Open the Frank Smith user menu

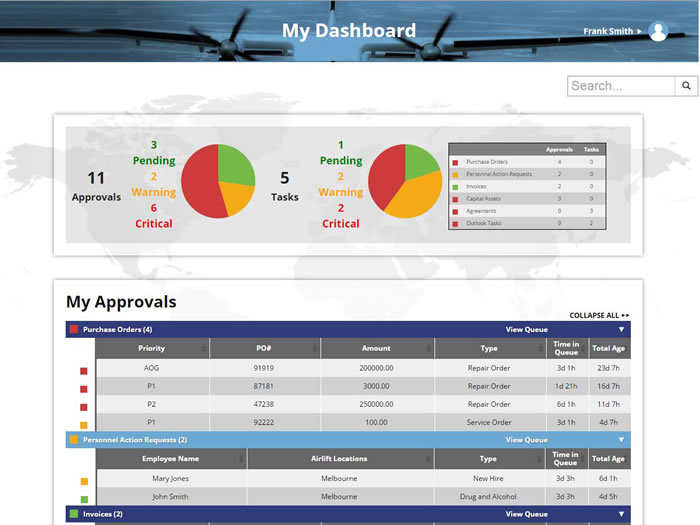click(x=612, y=31)
